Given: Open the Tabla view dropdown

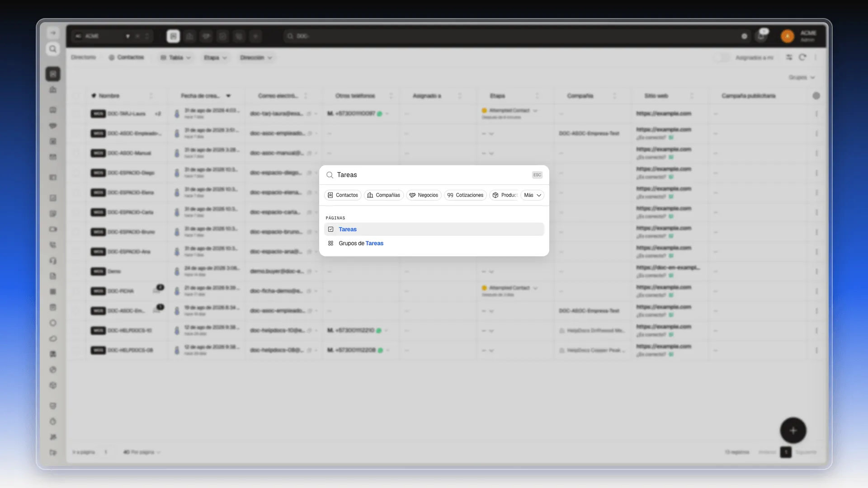Looking at the screenshot, I should pos(176,57).
